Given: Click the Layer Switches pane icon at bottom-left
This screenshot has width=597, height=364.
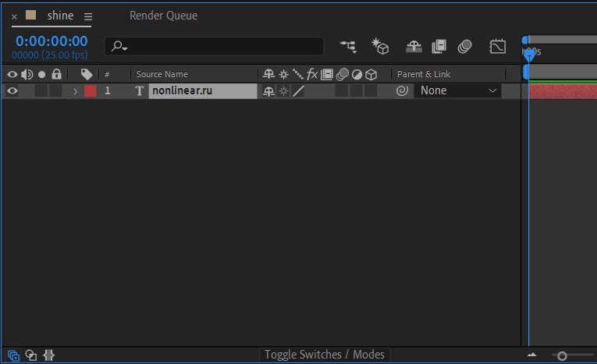Looking at the screenshot, I should pos(13,355).
